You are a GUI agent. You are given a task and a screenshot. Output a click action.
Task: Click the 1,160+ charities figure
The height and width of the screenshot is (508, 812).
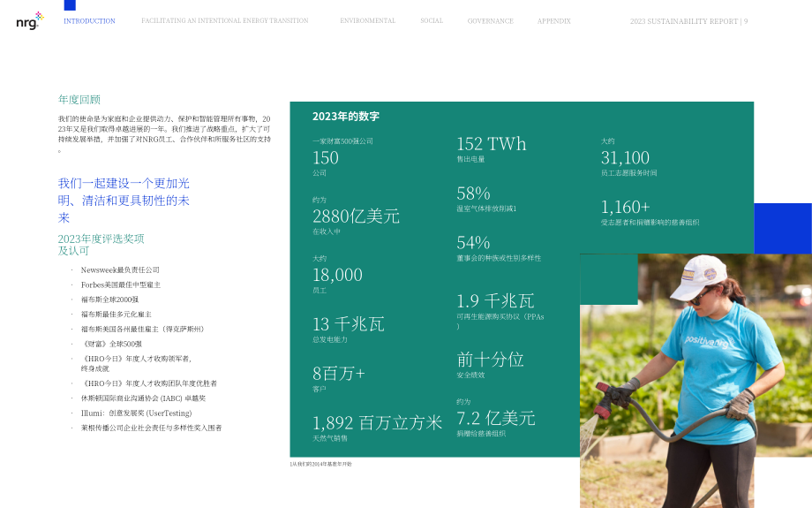(x=625, y=207)
